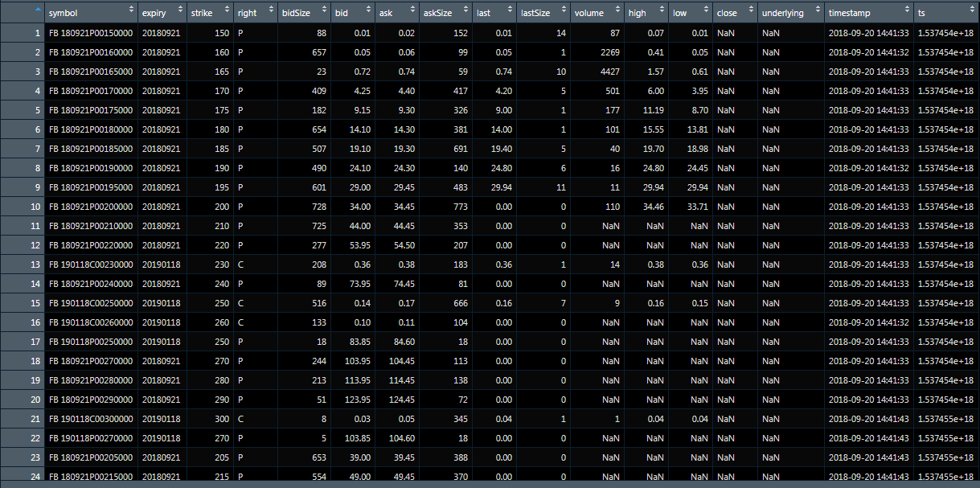Click symbol cell FB 180921P00160000
This screenshot has width=980, height=488.
91,52
